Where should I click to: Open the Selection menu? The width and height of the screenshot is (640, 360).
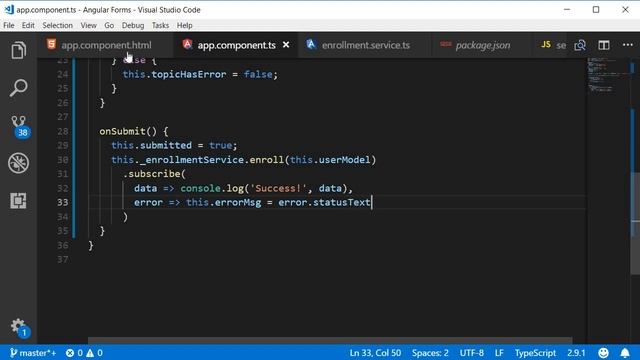point(58,25)
